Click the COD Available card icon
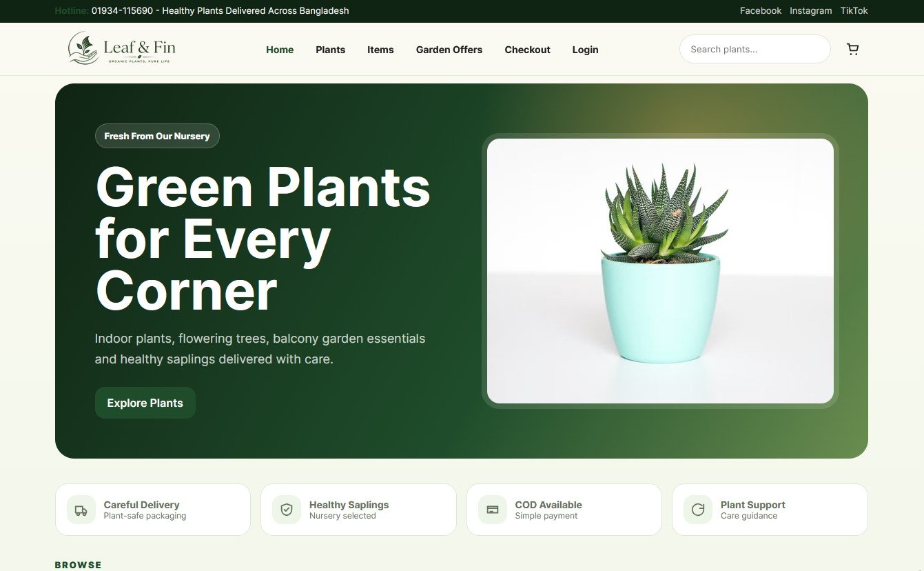This screenshot has height=571, width=924. tap(493, 510)
